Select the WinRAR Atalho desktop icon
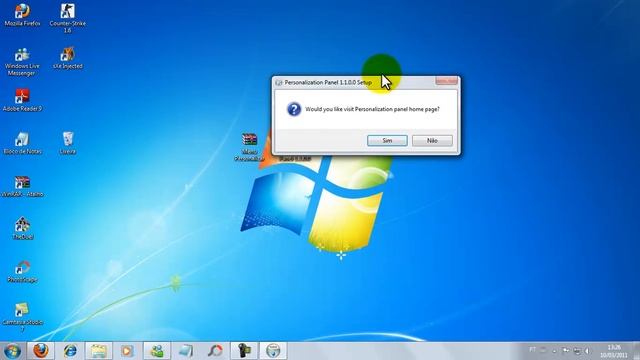 (22, 186)
